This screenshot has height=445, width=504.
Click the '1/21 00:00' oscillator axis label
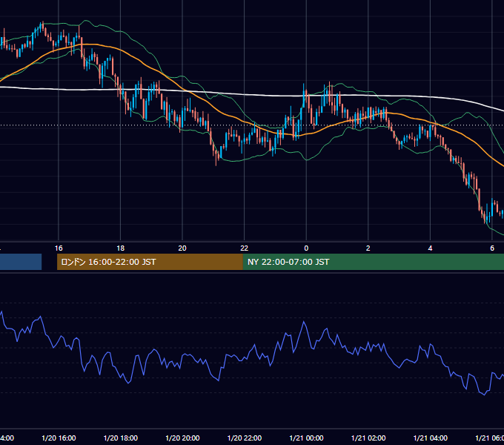coord(306,438)
